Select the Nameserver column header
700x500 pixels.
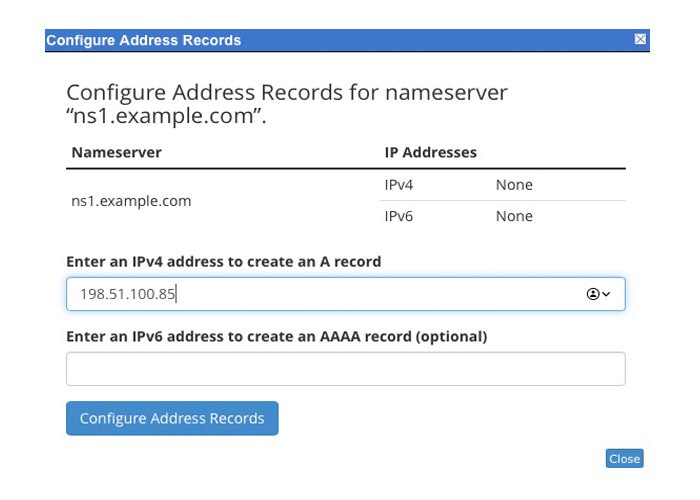point(117,153)
